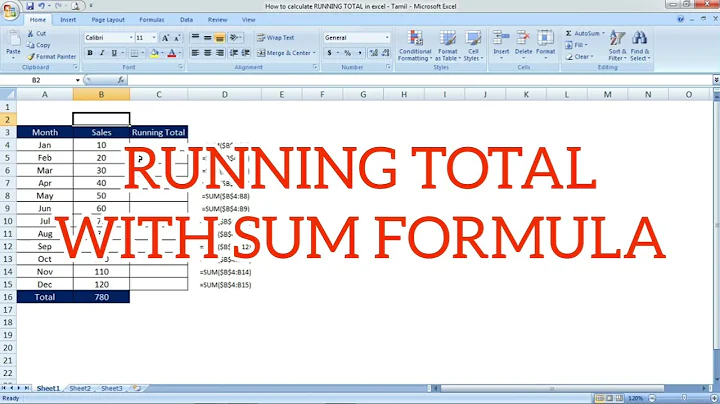Open Sort & Filter menu
Image resolution: width=720 pixels, height=404 pixels.
[x=617, y=45]
